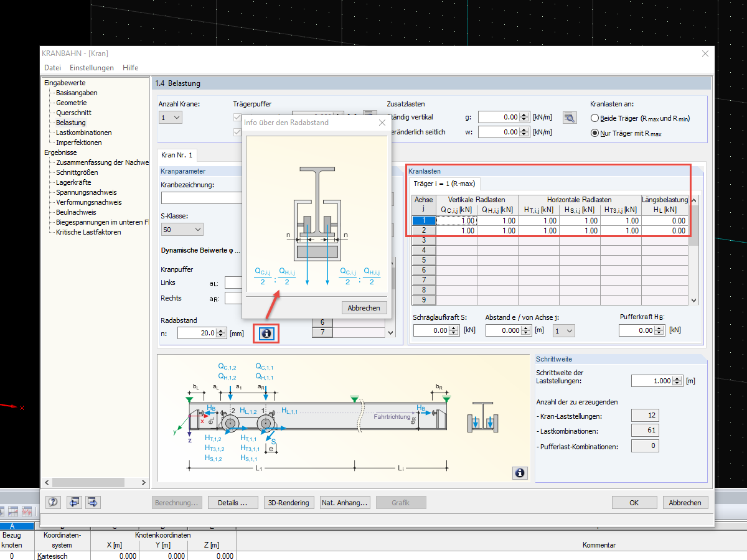Select Nur Träger mit R max option
The height and width of the screenshot is (560, 747).
point(595,133)
